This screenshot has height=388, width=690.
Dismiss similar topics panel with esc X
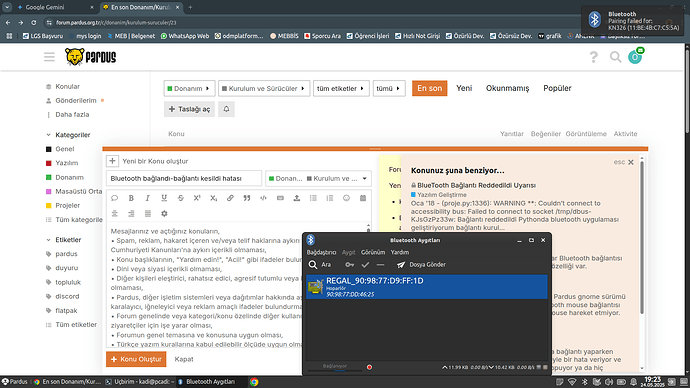(x=631, y=162)
